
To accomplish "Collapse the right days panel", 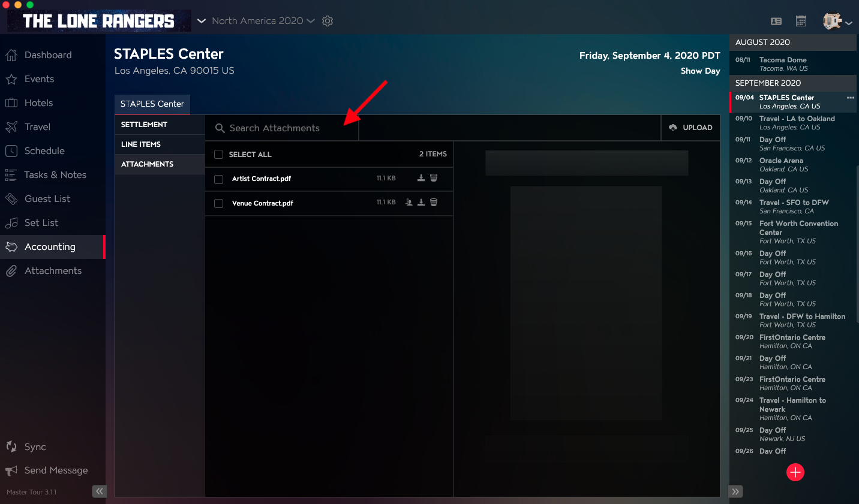I will pyautogui.click(x=736, y=491).
